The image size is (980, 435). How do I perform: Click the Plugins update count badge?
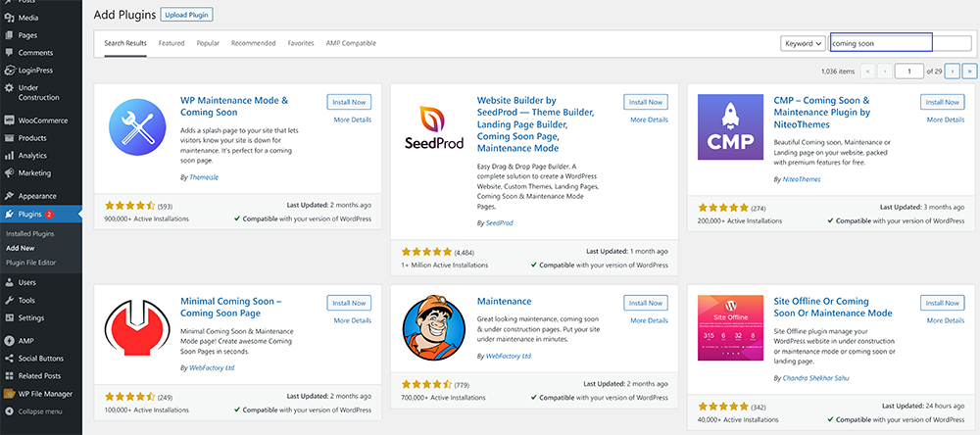click(x=49, y=215)
